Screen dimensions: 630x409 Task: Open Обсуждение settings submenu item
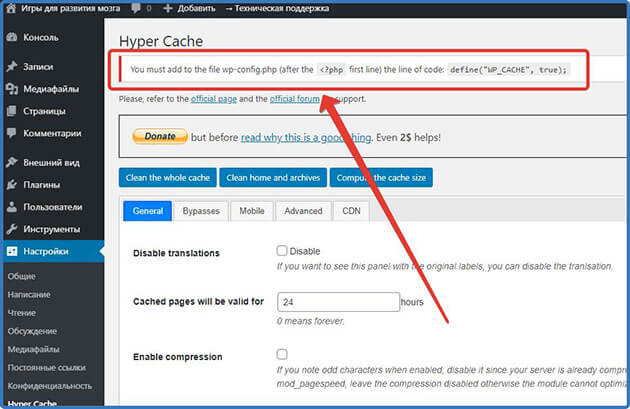(32, 331)
